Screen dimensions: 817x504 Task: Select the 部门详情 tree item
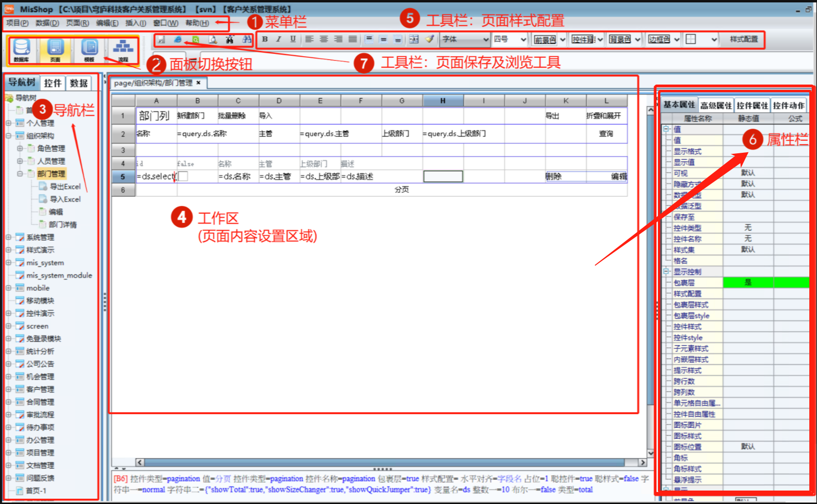click(x=62, y=224)
